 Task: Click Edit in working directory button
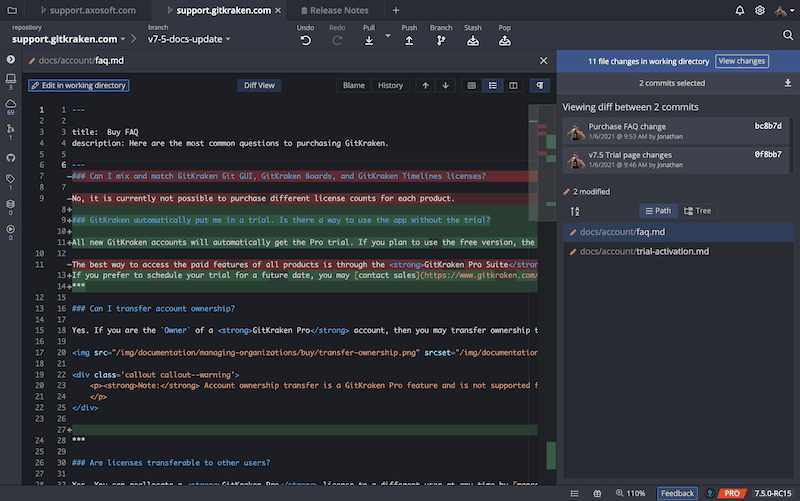(x=79, y=86)
